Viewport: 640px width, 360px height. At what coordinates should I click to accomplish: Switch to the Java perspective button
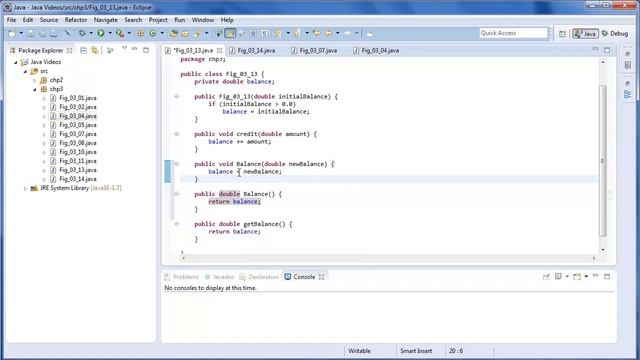585,34
